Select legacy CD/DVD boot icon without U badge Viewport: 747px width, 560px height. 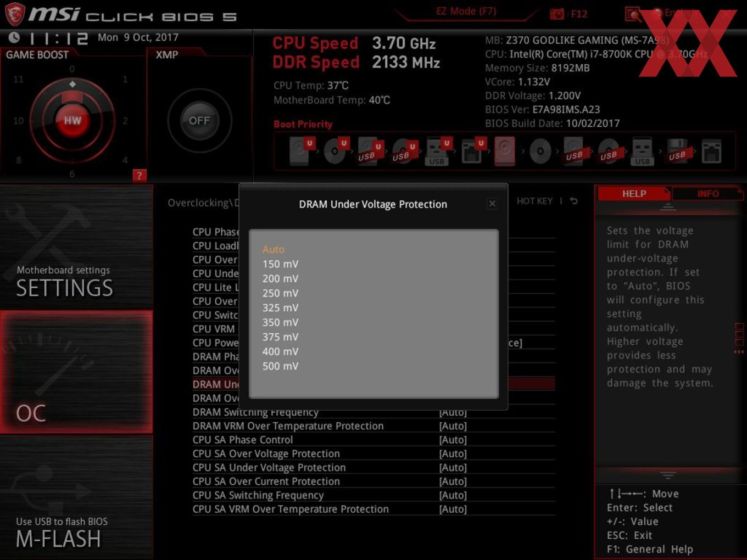540,151
